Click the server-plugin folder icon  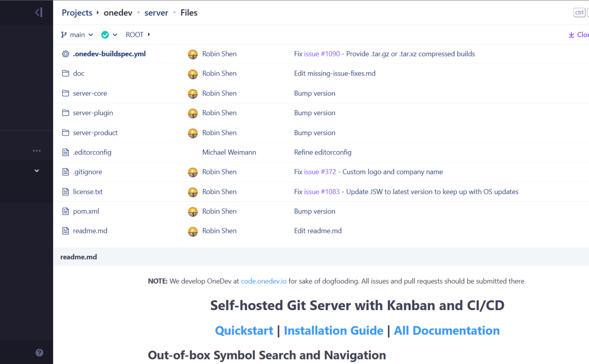[65, 113]
